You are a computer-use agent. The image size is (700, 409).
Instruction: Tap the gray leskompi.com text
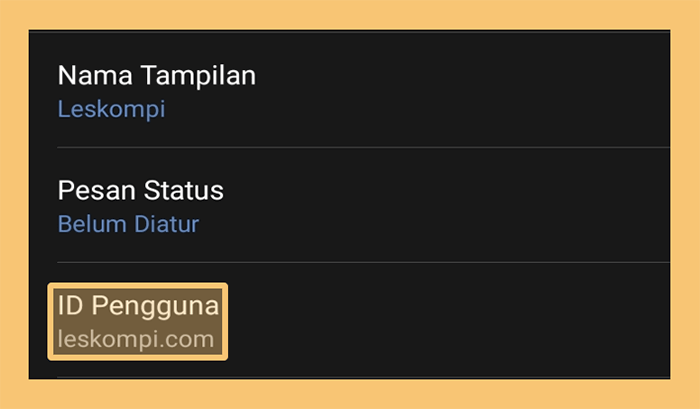click(x=136, y=339)
